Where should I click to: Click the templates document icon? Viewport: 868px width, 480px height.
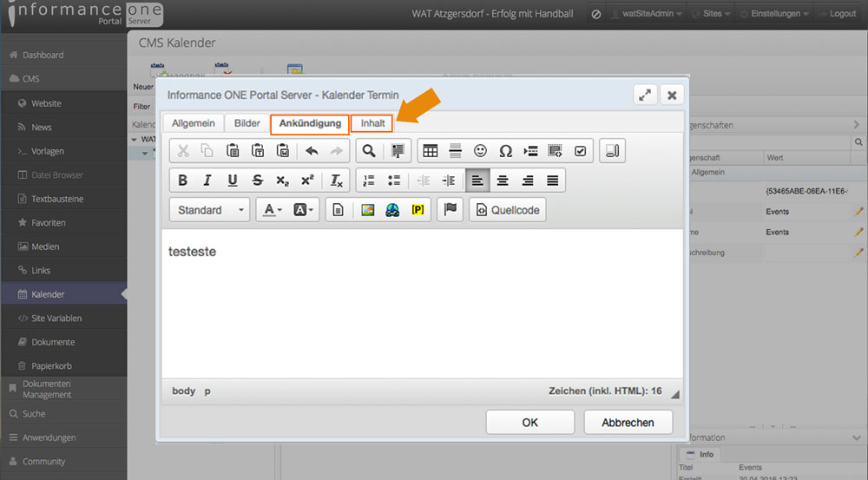tap(338, 210)
